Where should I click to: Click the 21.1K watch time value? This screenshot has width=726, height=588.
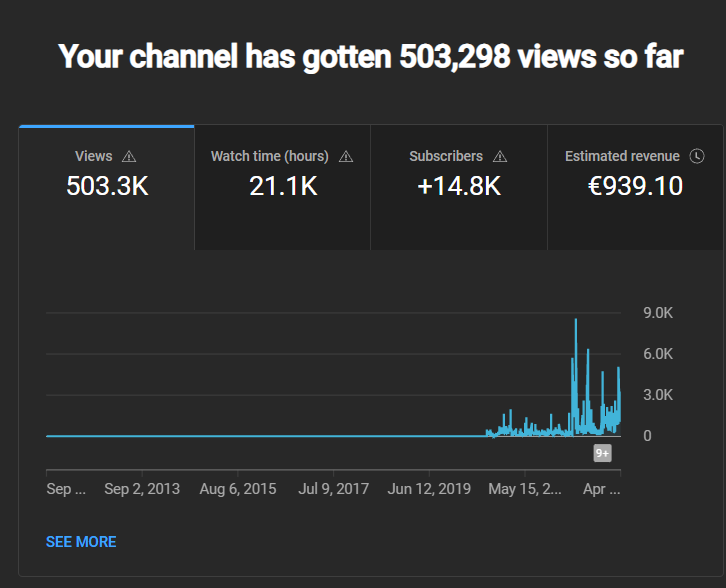coord(283,186)
